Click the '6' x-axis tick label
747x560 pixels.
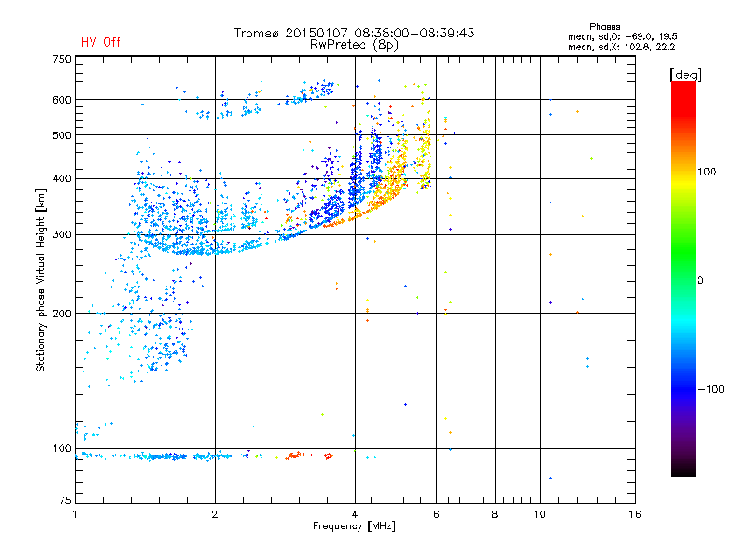point(436,514)
